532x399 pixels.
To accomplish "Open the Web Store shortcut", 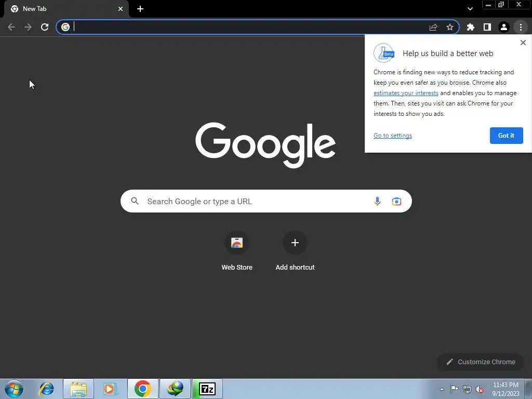I will pyautogui.click(x=237, y=251).
